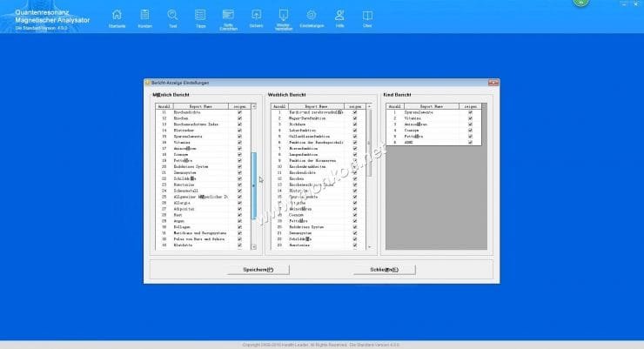This screenshot has height=349, width=644.
Task: Click Report Name column header in child report
Action: pos(432,106)
